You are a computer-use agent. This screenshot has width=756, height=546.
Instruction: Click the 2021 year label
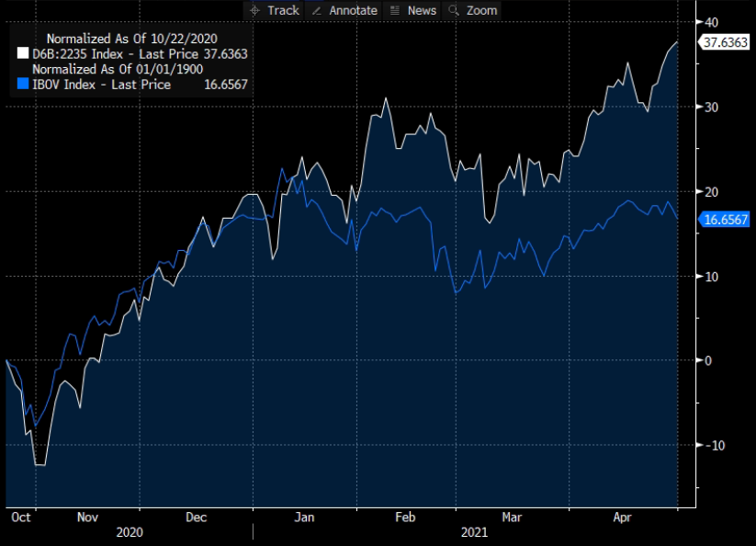[x=474, y=532]
